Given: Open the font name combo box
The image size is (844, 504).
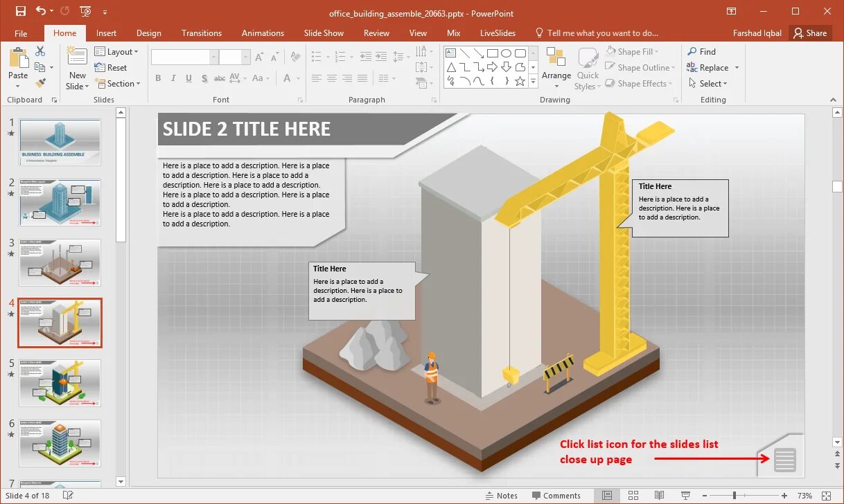Looking at the screenshot, I should [185, 57].
